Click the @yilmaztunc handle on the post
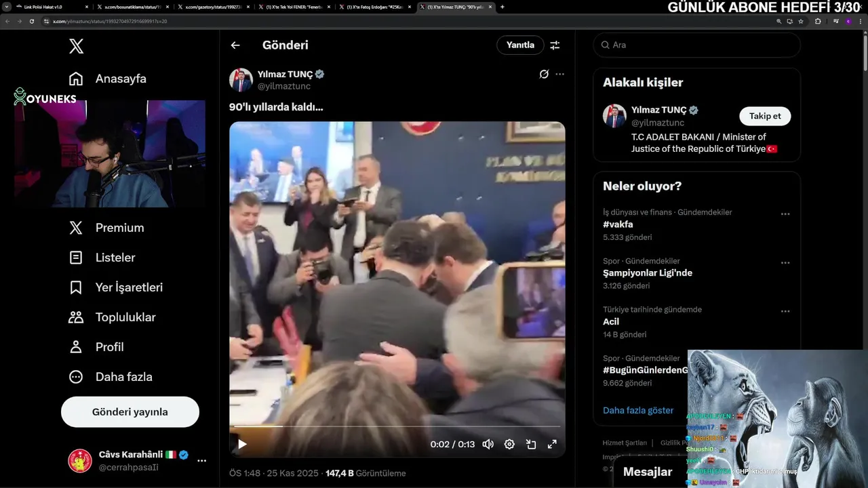This screenshot has height=488, width=868. click(x=284, y=86)
